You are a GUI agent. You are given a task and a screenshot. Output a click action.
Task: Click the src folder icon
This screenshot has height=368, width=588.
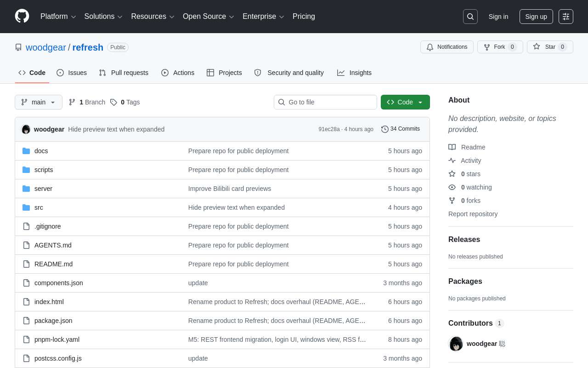pyautogui.click(x=26, y=207)
